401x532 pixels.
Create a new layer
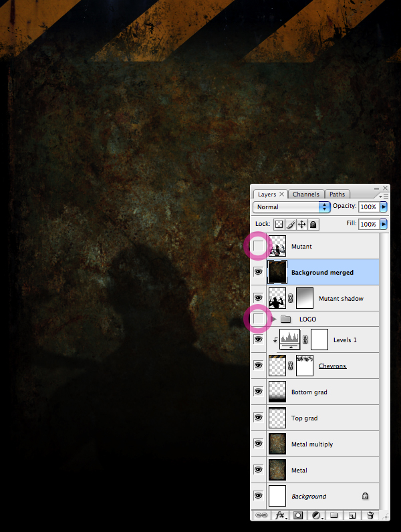352,515
